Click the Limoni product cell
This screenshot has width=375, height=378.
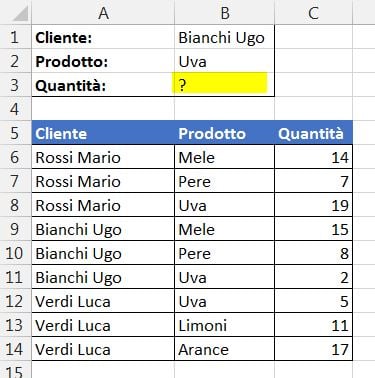pos(224,325)
